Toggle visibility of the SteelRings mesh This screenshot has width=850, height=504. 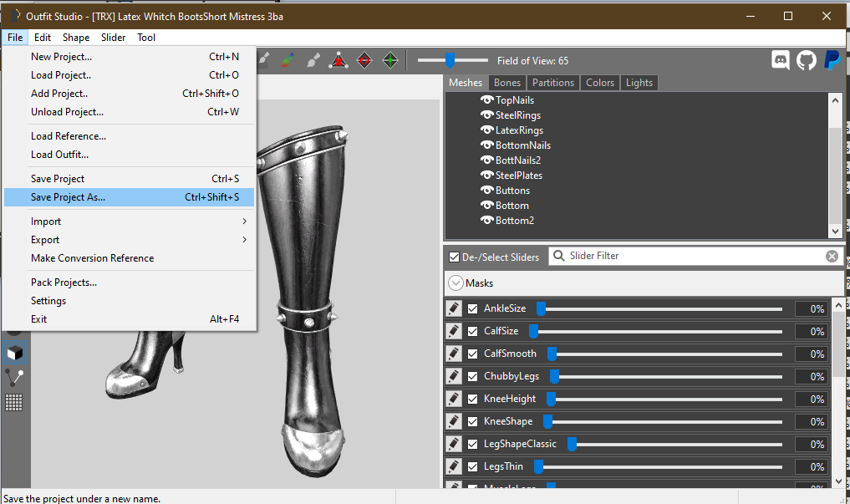coord(486,115)
